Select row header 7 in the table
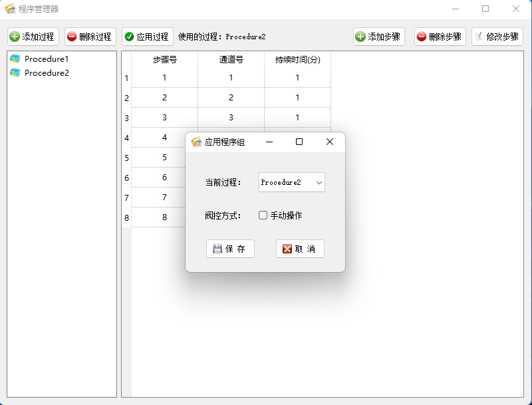Screen dimensions: 532x405 coord(126,198)
